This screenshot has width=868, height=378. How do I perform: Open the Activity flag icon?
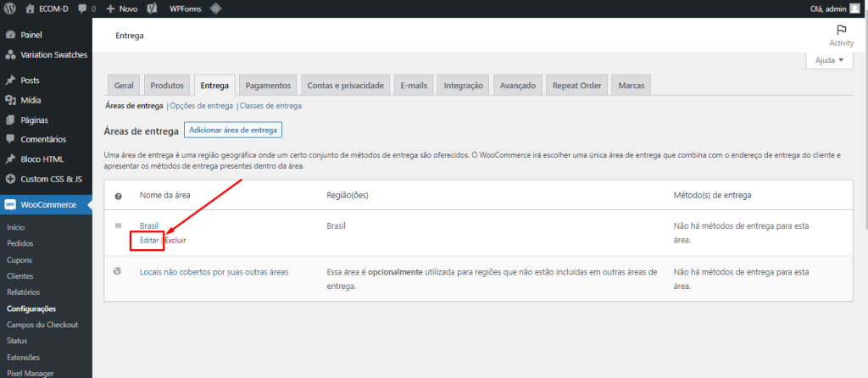(842, 30)
